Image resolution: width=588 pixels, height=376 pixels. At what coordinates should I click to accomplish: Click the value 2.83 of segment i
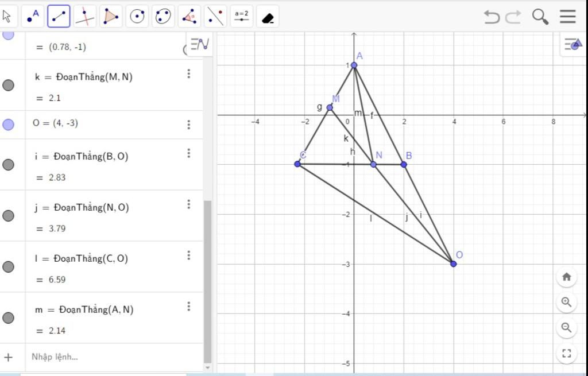[x=57, y=177]
